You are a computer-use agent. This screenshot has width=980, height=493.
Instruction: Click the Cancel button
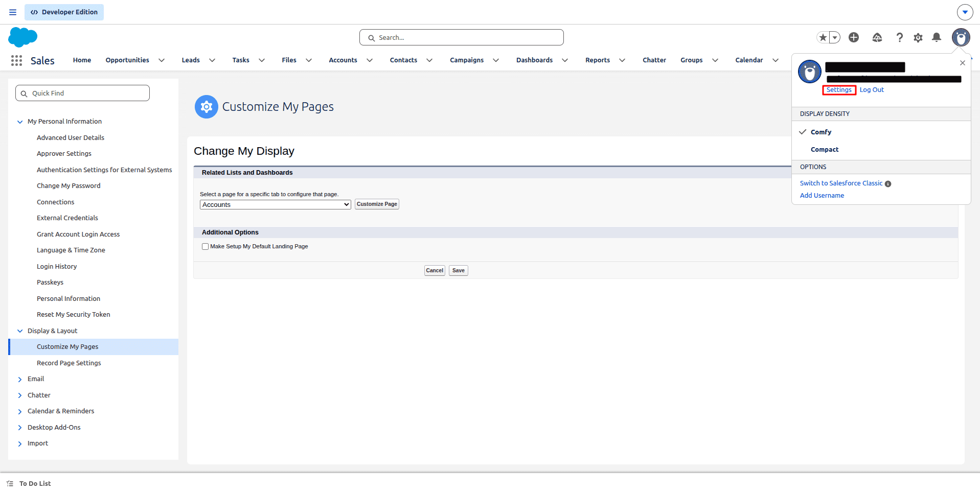click(x=435, y=271)
